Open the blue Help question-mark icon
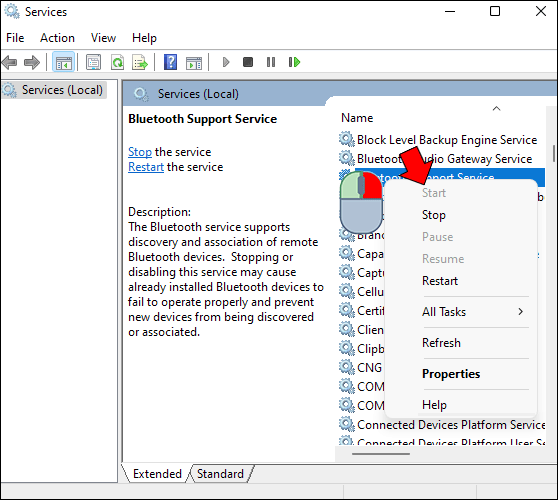Screen dimensions: 558x500 pos(170,62)
